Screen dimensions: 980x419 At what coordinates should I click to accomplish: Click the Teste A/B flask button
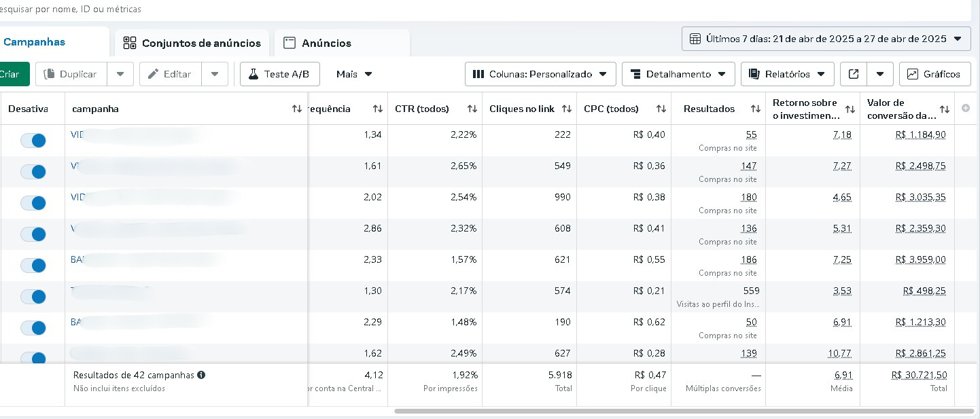[x=279, y=74]
